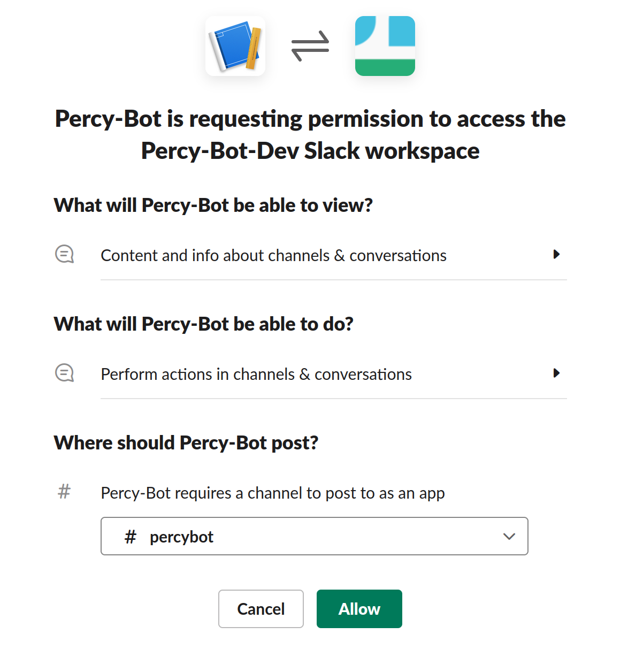
Task: Click 'Where should Percy-Bot post?' heading
Action: (x=186, y=443)
